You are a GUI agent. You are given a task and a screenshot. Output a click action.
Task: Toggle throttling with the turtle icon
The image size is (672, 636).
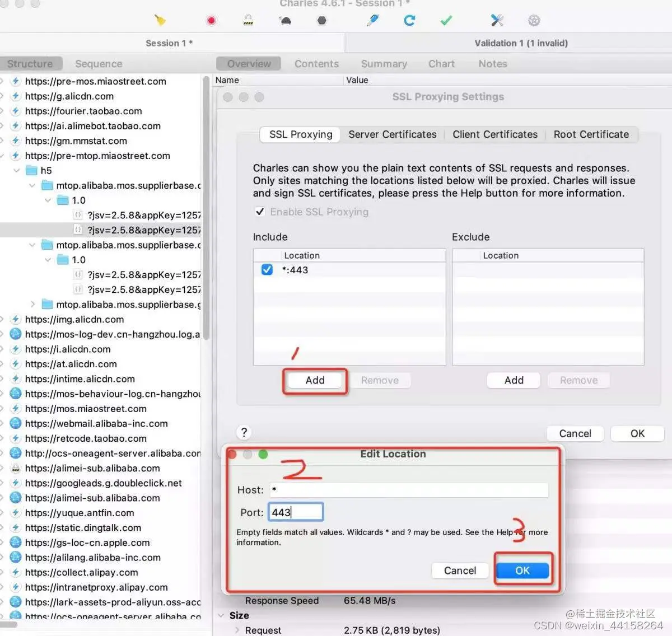coord(285,21)
